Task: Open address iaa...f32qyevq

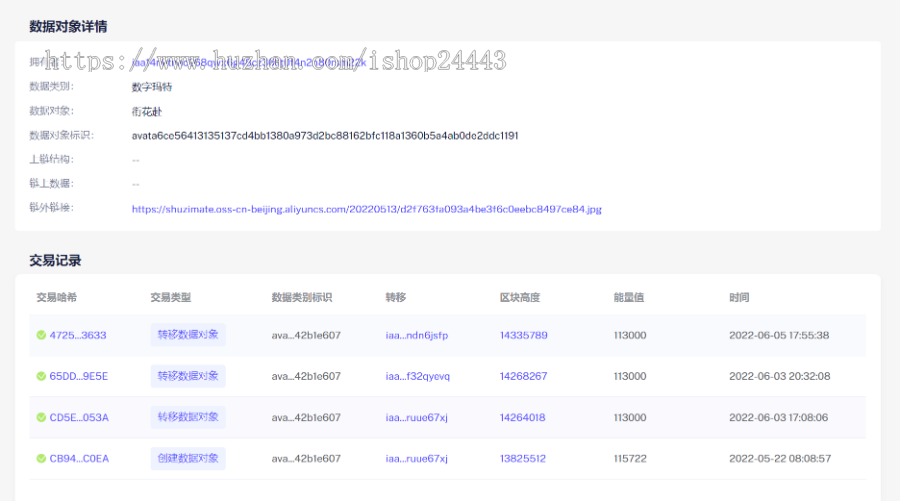Action: click(417, 376)
